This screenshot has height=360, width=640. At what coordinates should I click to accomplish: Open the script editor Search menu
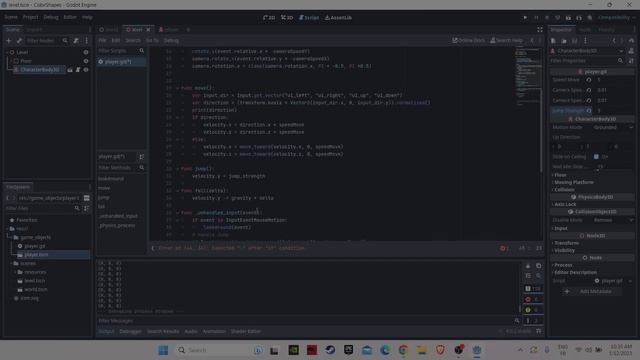click(133, 41)
